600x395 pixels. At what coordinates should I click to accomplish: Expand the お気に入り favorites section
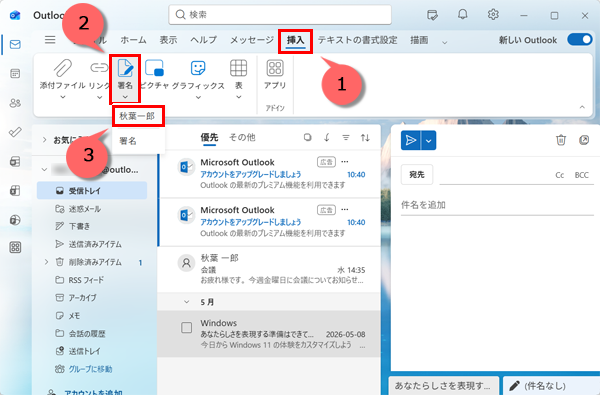click(x=44, y=140)
